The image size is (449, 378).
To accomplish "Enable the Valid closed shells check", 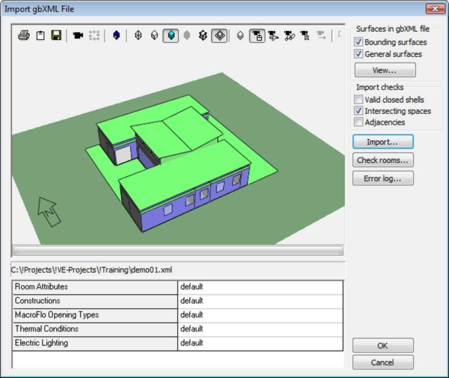I will (x=358, y=99).
